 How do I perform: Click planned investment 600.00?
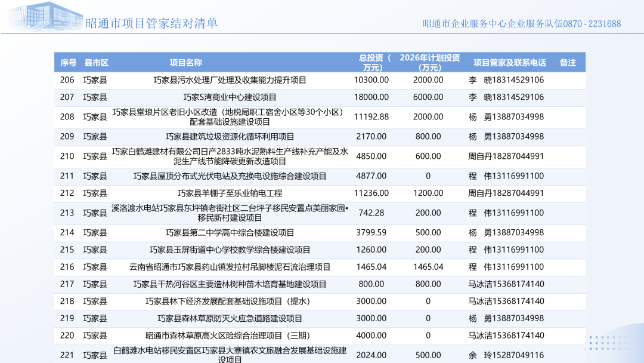coord(428,156)
